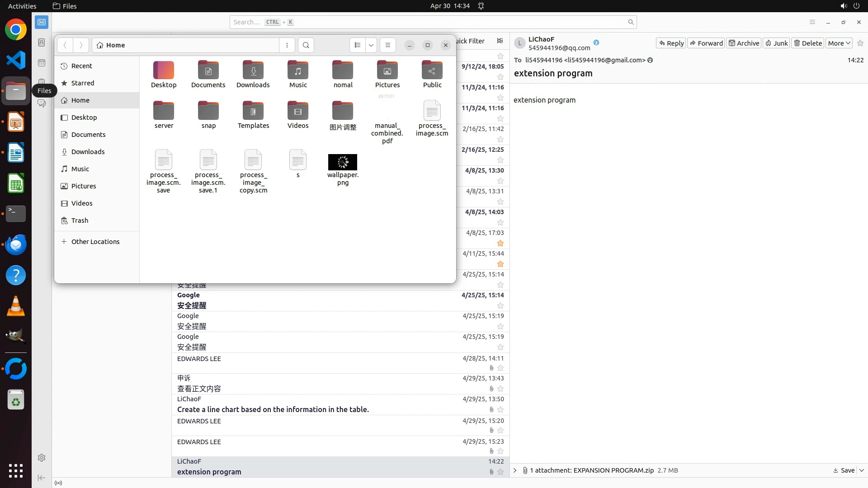This screenshot has width=868, height=488.
Task: Open the Files hamburger menu
Action: [x=387, y=45]
